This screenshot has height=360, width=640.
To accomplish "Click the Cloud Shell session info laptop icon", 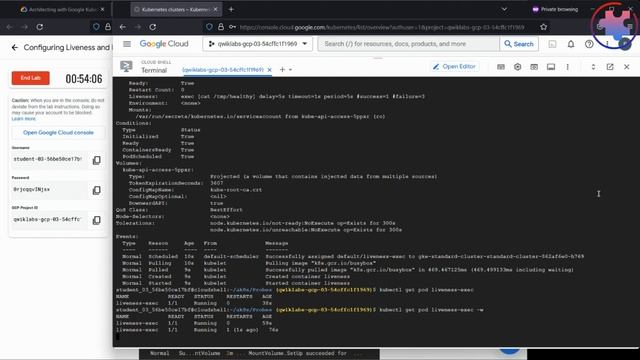I will (x=551, y=67).
